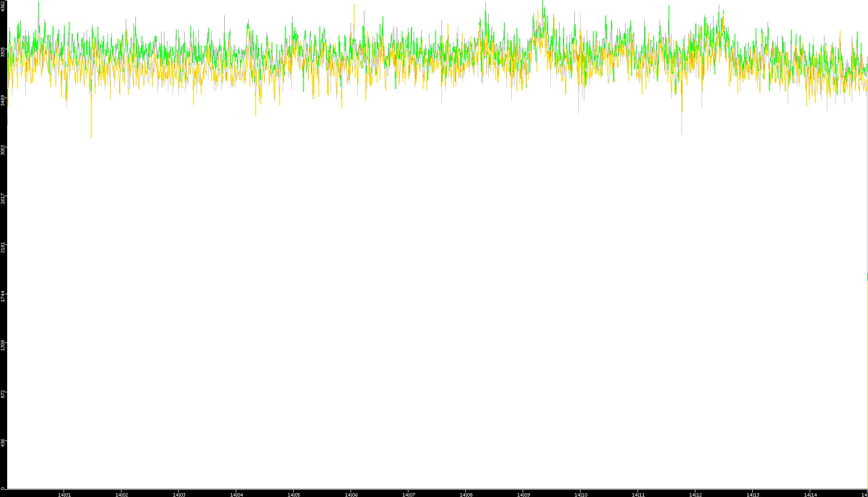868x497 pixels.
Task: Select the 436 y-axis value label
Action: (x=3, y=442)
